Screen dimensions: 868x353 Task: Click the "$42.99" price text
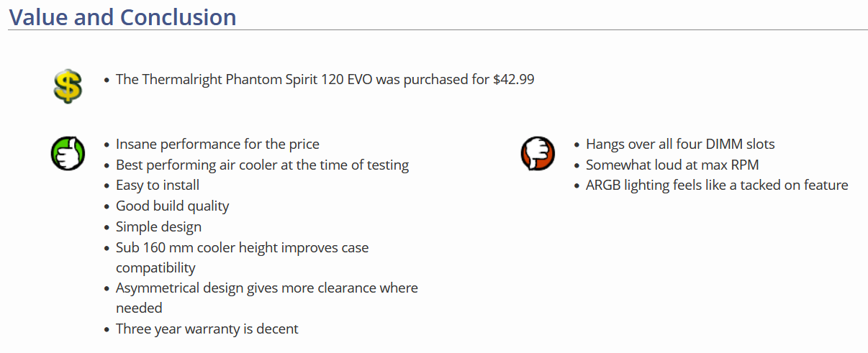513,79
